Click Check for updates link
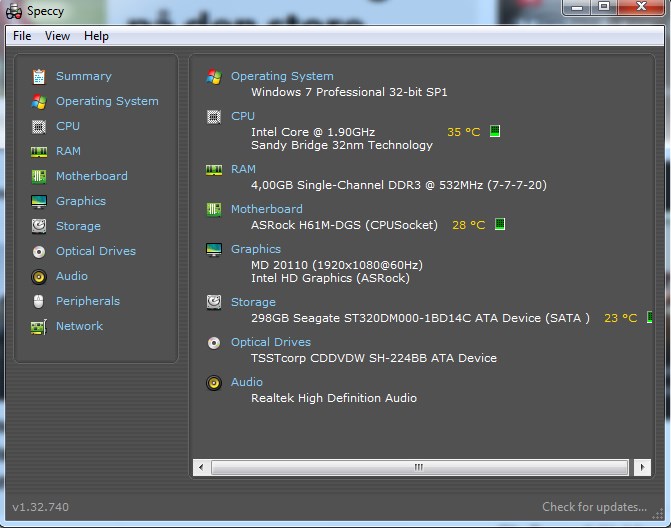Screen dimensions: 671x528 [594, 507]
